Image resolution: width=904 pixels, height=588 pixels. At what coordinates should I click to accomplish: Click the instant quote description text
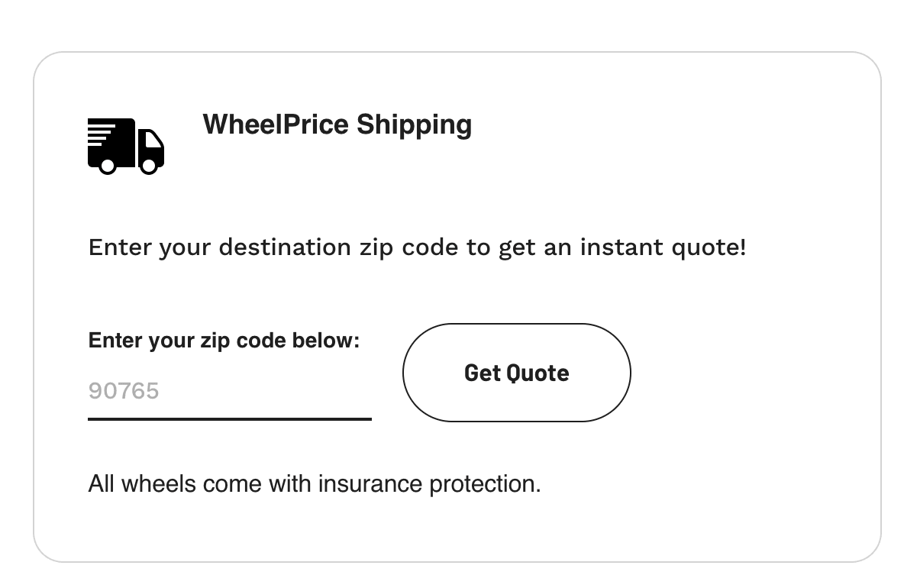pyautogui.click(x=417, y=247)
